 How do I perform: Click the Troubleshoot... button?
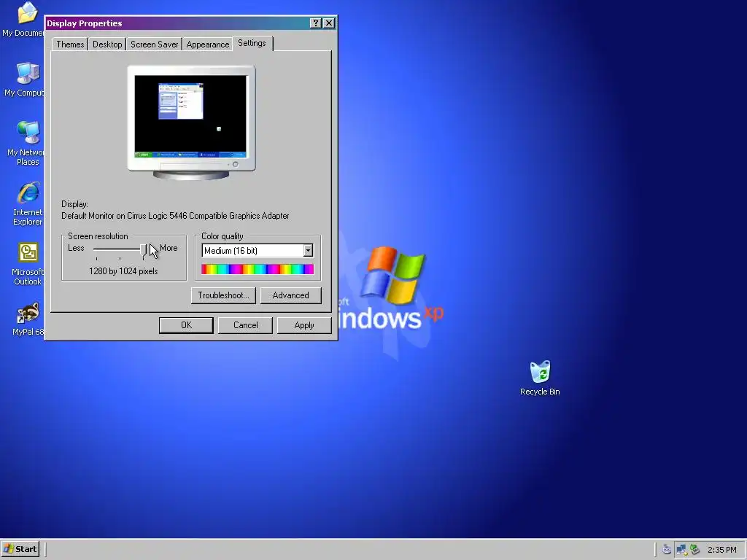click(223, 295)
